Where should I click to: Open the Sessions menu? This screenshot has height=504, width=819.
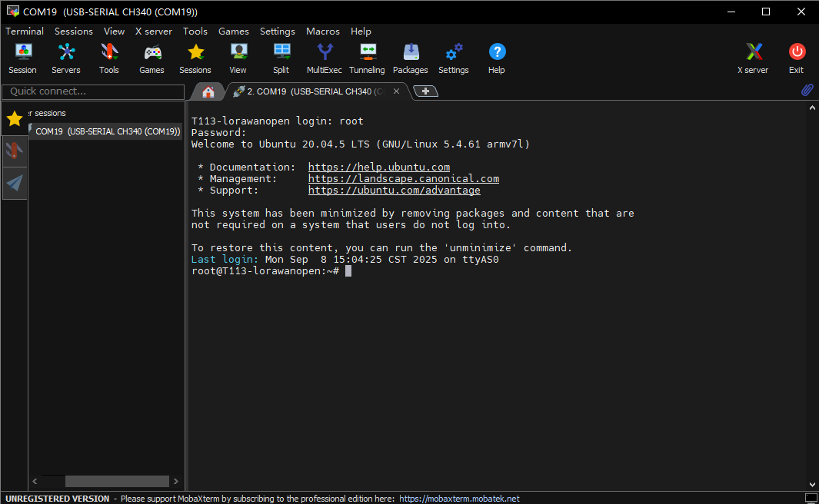[x=74, y=31]
